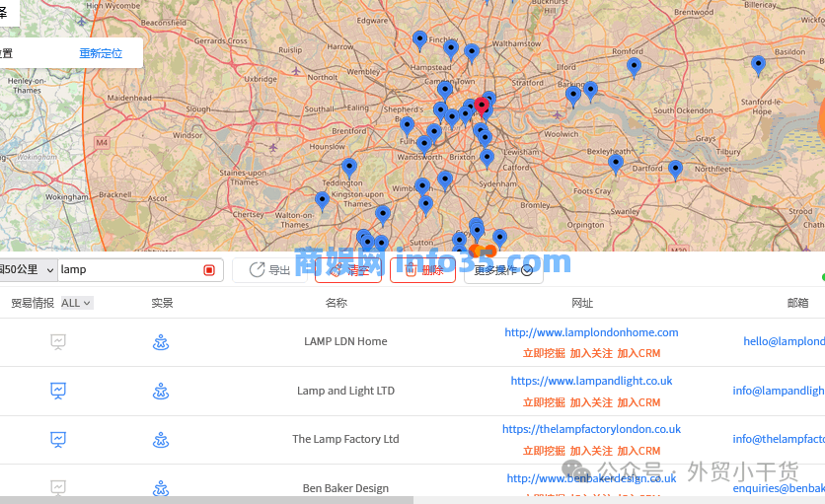Open trade intelligence icon for The Lamp Factory Ltd
This screenshot has width=825, height=504.
coord(58,439)
